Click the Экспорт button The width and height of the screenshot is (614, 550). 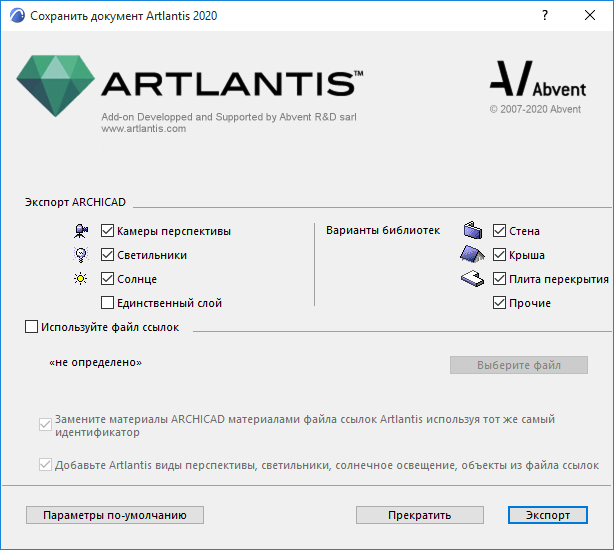tap(548, 515)
